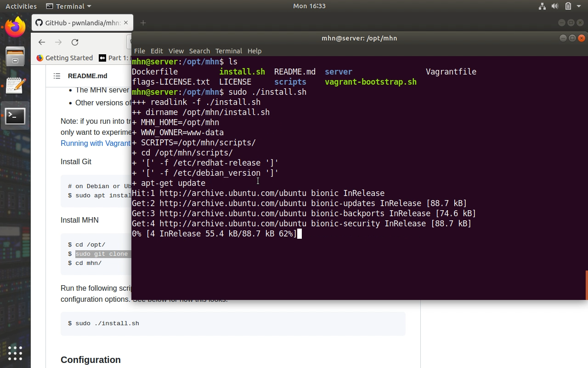Open a new browser tab
Viewport: 588px width, 368px height.
tap(143, 23)
